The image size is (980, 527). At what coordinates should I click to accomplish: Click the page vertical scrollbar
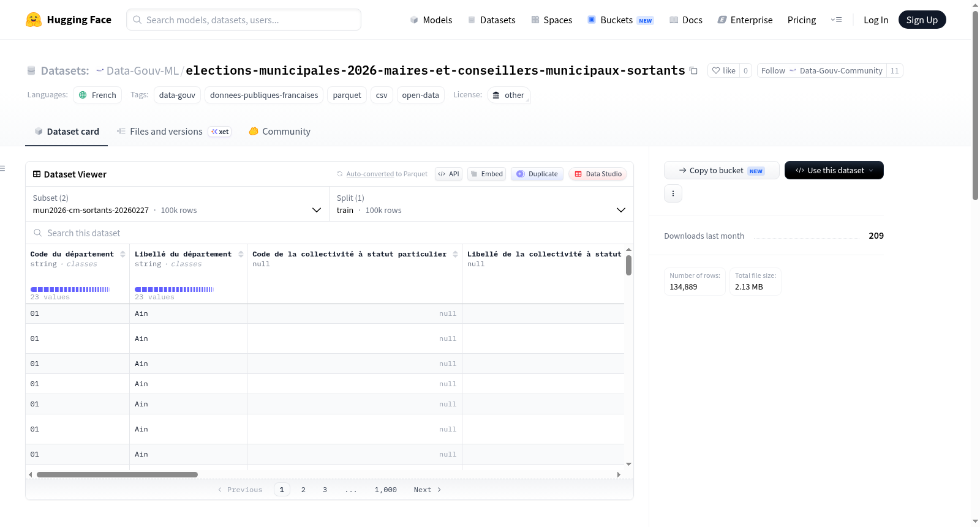(975, 105)
